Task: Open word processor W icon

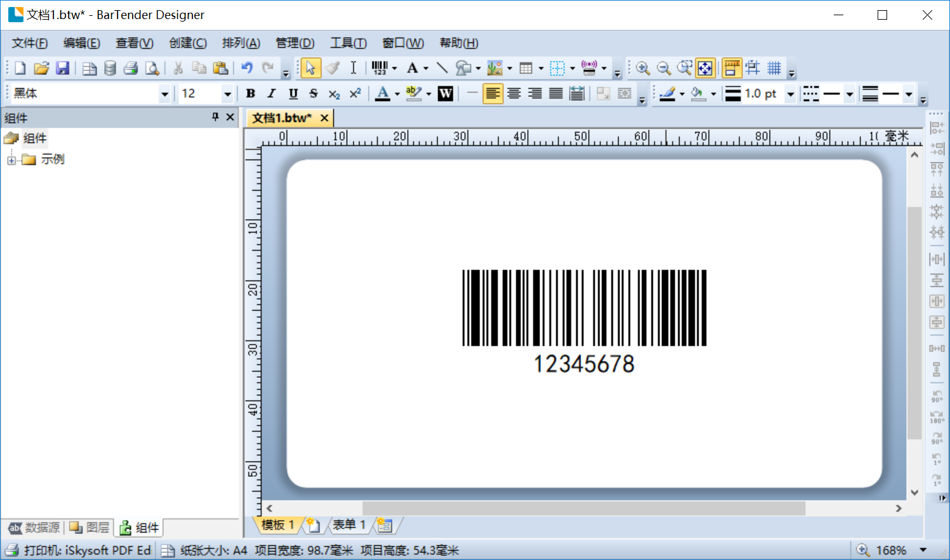Action: point(446,94)
